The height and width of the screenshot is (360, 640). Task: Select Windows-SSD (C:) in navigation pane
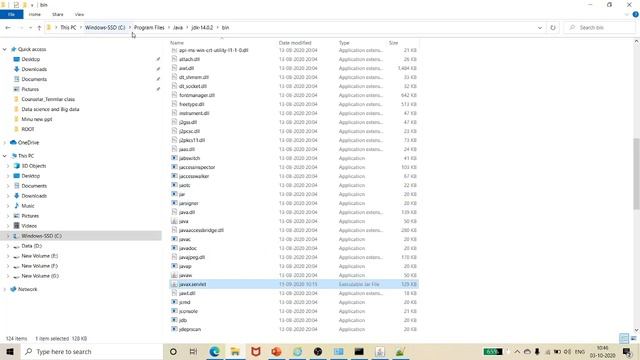(41, 236)
